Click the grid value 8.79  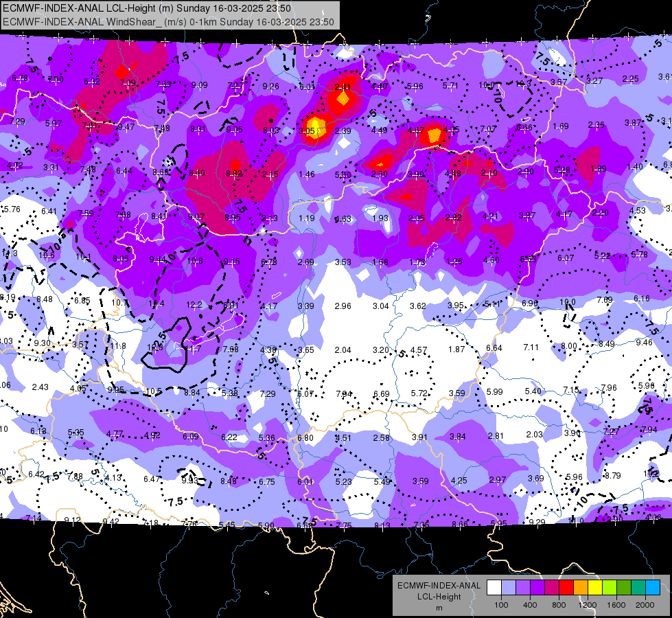pos(613,475)
